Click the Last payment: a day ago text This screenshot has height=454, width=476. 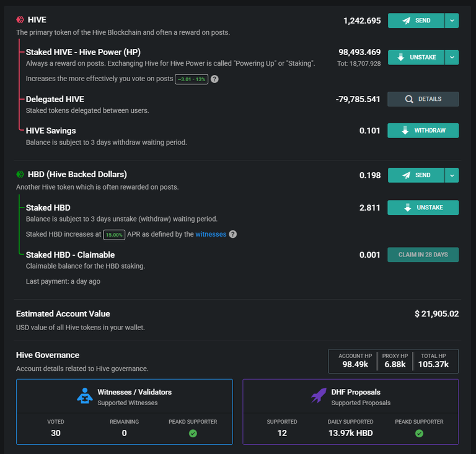(63, 281)
